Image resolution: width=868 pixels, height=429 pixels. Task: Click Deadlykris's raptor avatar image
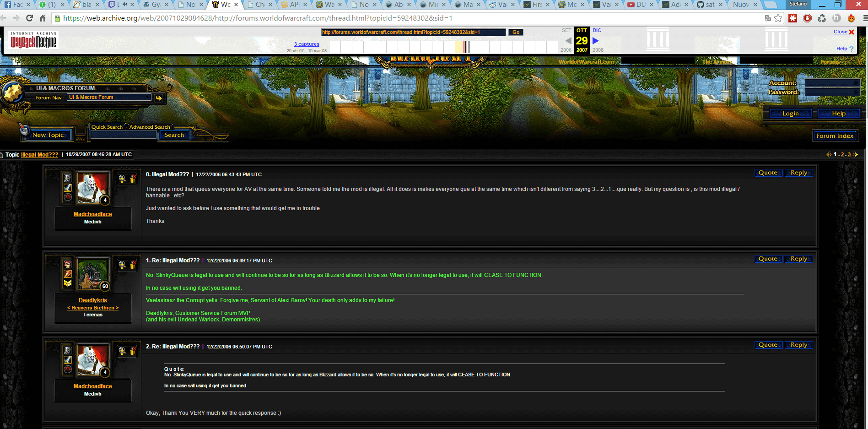(x=93, y=274)
